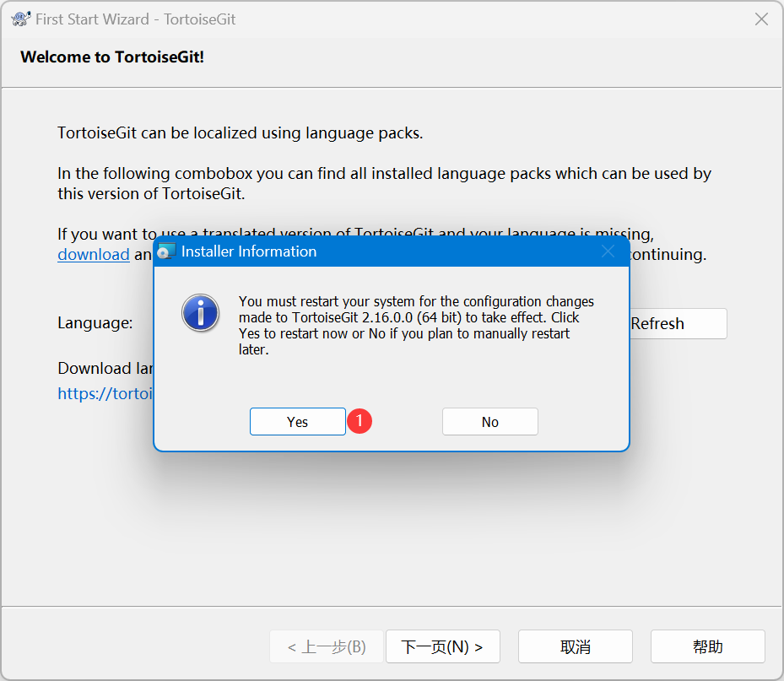This screenshot has height=681, width=784.
Task: Click the blue information icon in dialog
Action: [x=200, y=313]
